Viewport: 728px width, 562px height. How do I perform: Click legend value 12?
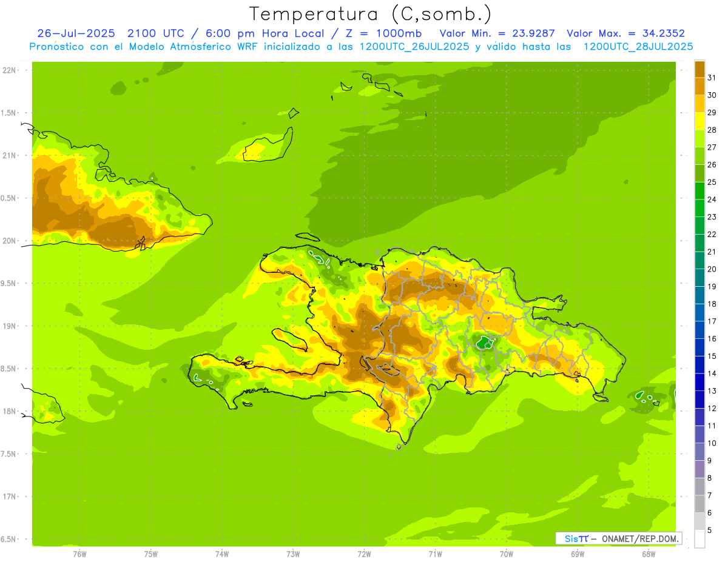712,409
